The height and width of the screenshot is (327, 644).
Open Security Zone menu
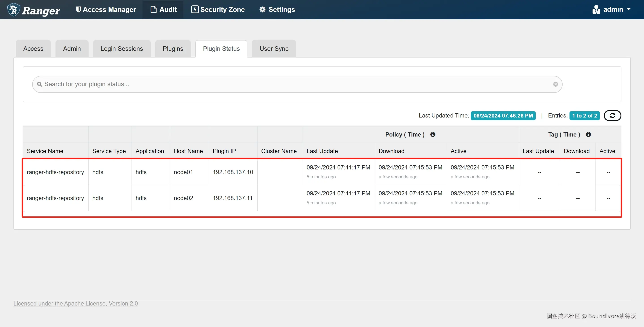[x=218, y=9]
